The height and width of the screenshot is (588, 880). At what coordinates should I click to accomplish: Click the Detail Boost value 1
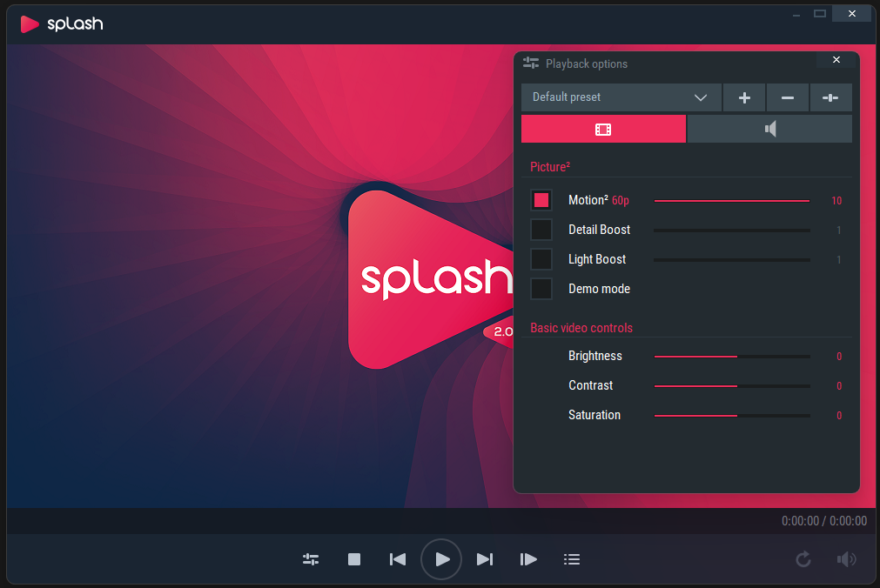[x=838, y=230]
